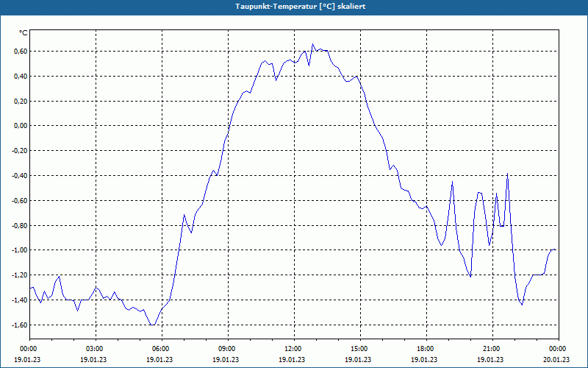Click the 0,40 y-axis value
Viewport: 588px width, 368px height.
tap(21, 77)
